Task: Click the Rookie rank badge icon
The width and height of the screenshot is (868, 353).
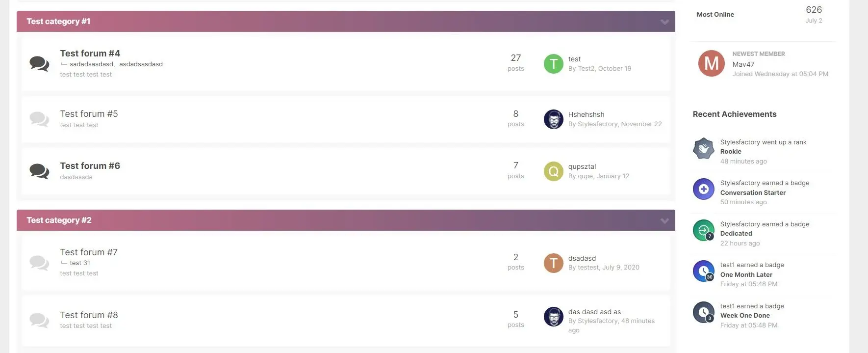Action: pyautogui.click(x=704, y=148)
